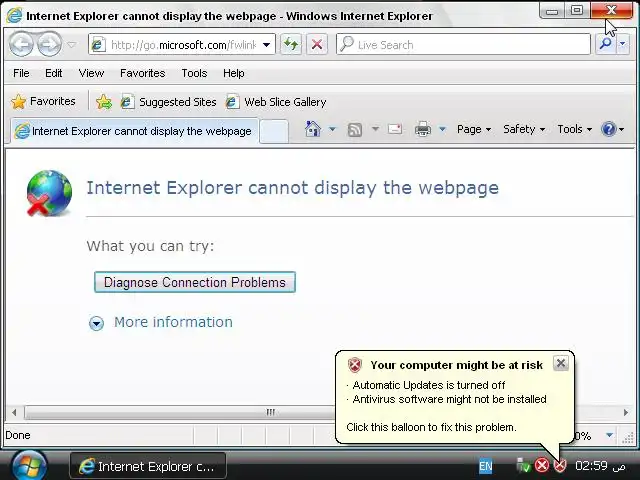Open the Safety command bar menu

(524, 129)
